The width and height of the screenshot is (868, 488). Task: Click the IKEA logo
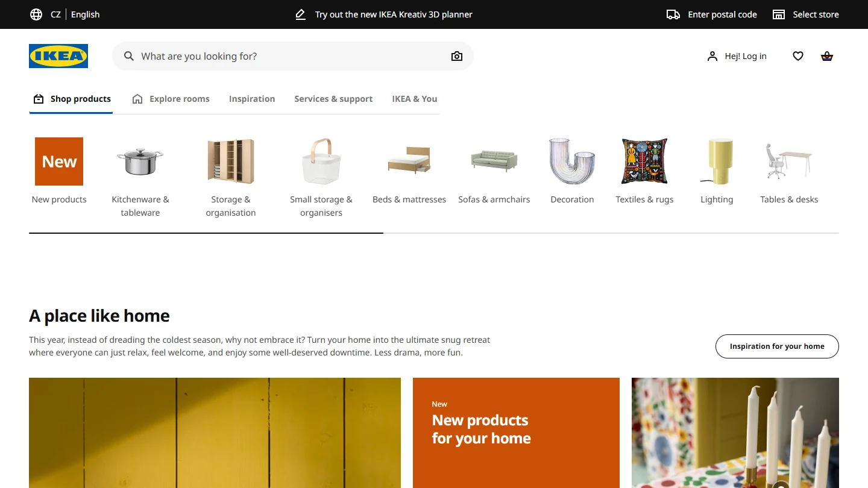pyautogui.click(x=58, y=56)
